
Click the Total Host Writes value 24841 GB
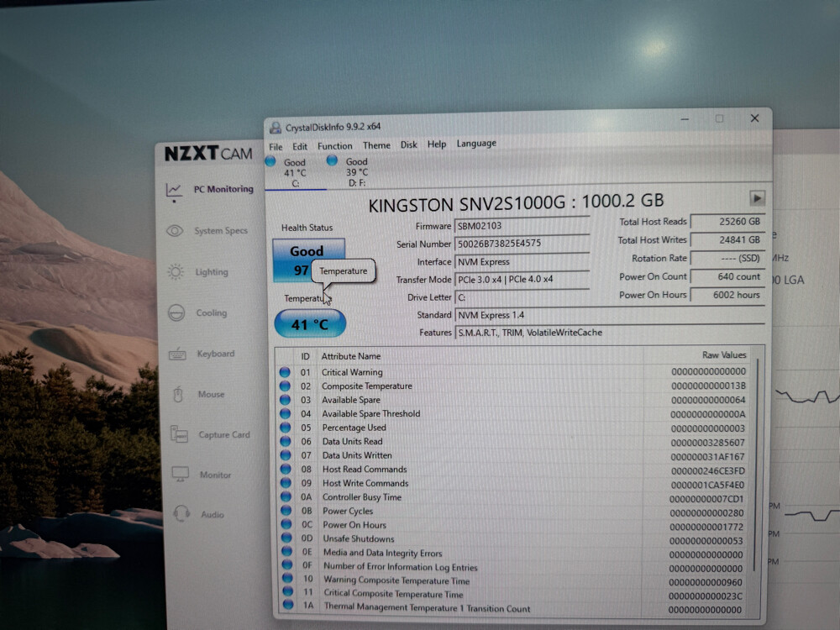click(727, 240)
